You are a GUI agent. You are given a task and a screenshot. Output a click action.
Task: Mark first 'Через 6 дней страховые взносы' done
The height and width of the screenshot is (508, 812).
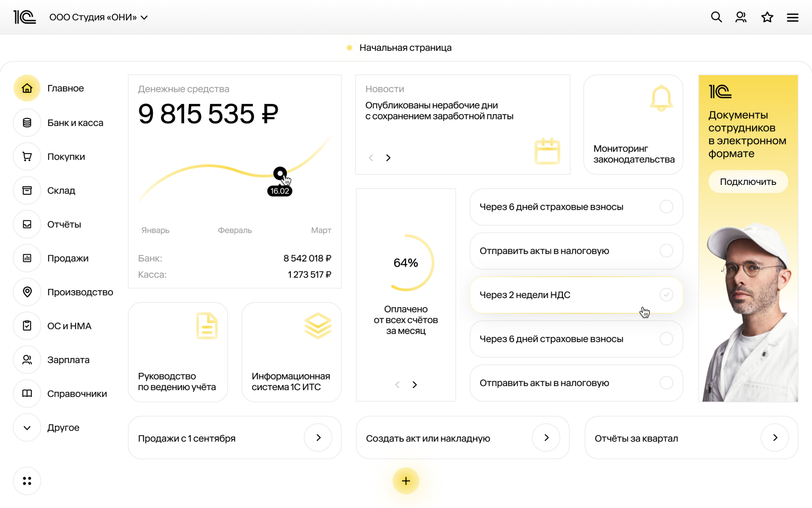[x=666, y=206]
